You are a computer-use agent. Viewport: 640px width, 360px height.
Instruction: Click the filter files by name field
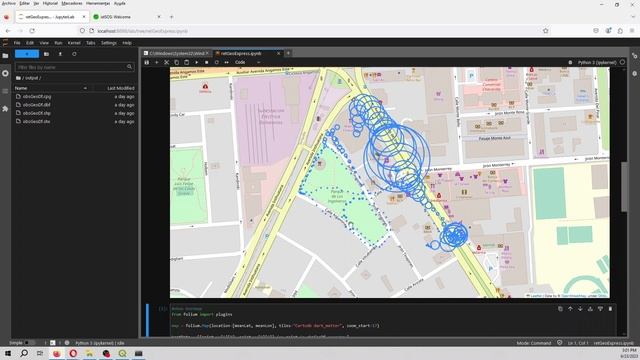[74, 67]
